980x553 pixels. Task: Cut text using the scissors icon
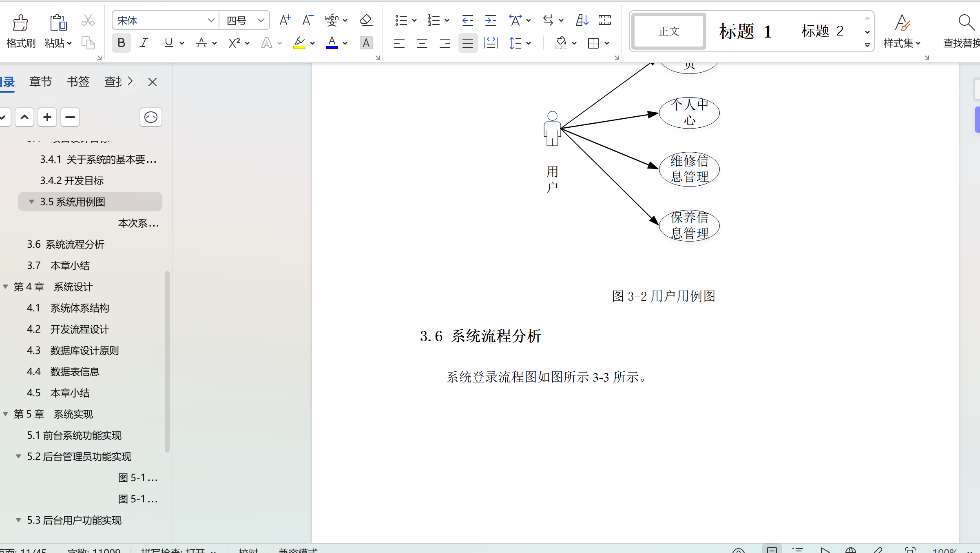tap(88, 20)
